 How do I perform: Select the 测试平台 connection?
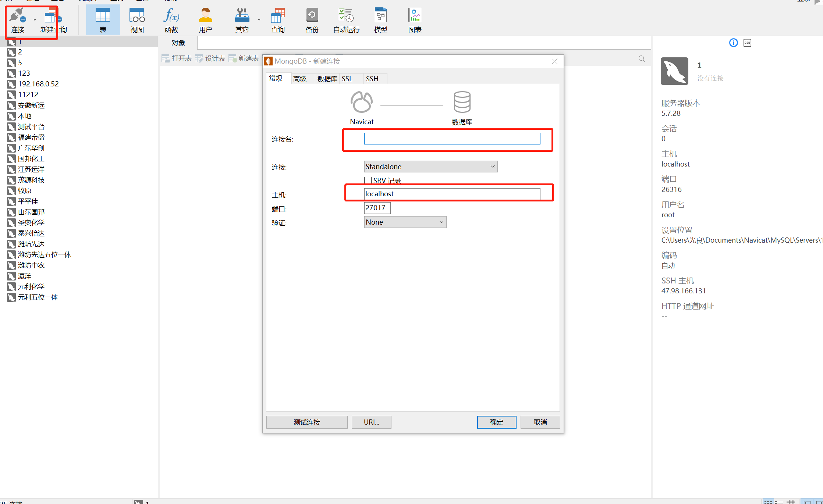click(x=79, y=126)
